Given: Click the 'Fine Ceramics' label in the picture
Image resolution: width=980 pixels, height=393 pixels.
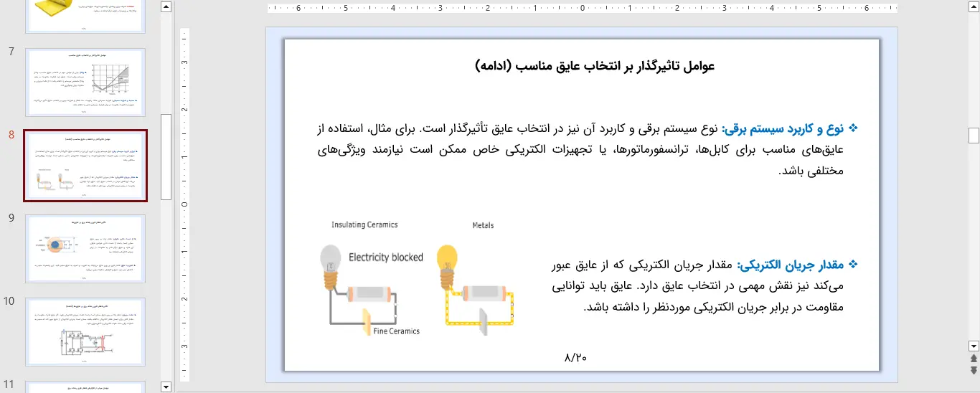Looking at the screenshot, I should point(397,331).
